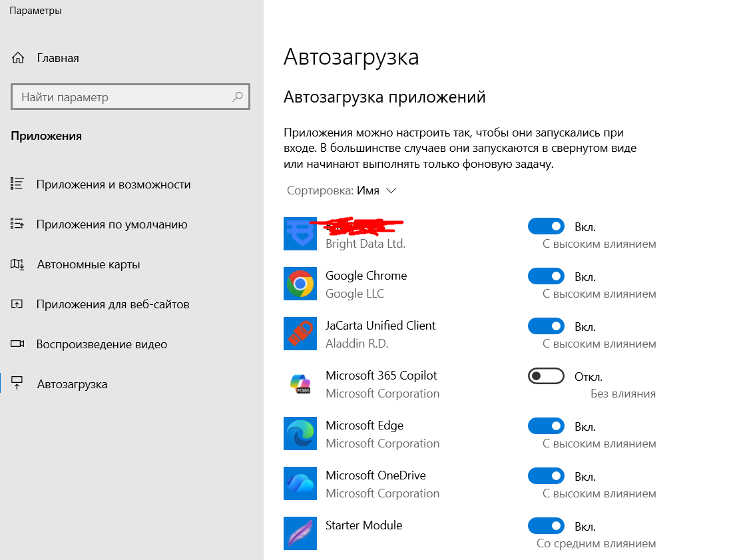Click the JaCarta Unified Client icon
Image resolution: width=729 pixels, height=560 pixels.
click(300, 334)
